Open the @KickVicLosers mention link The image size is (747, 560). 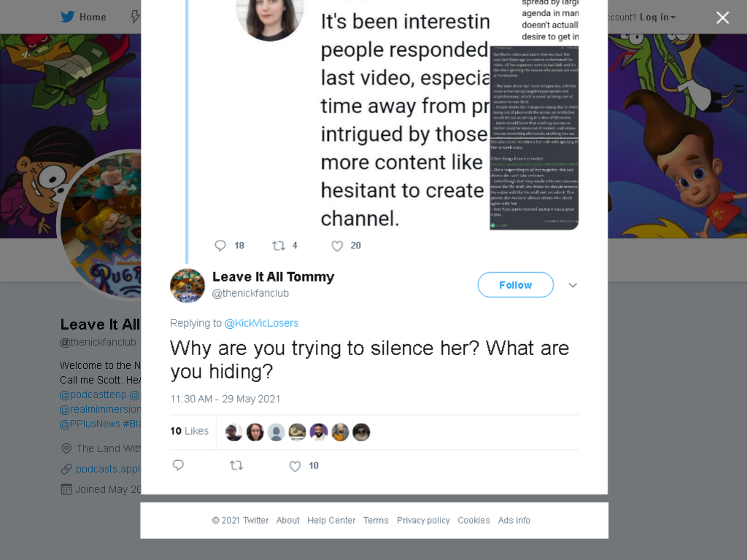261,323
